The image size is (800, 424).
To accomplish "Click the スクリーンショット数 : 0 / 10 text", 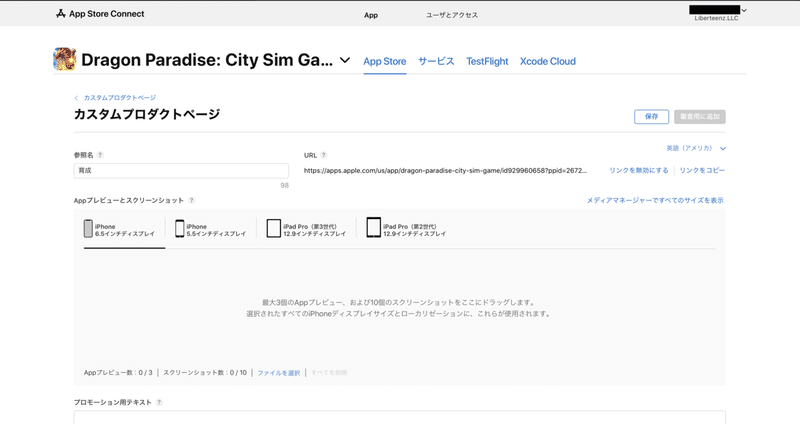I will click(x=205, y=373).
